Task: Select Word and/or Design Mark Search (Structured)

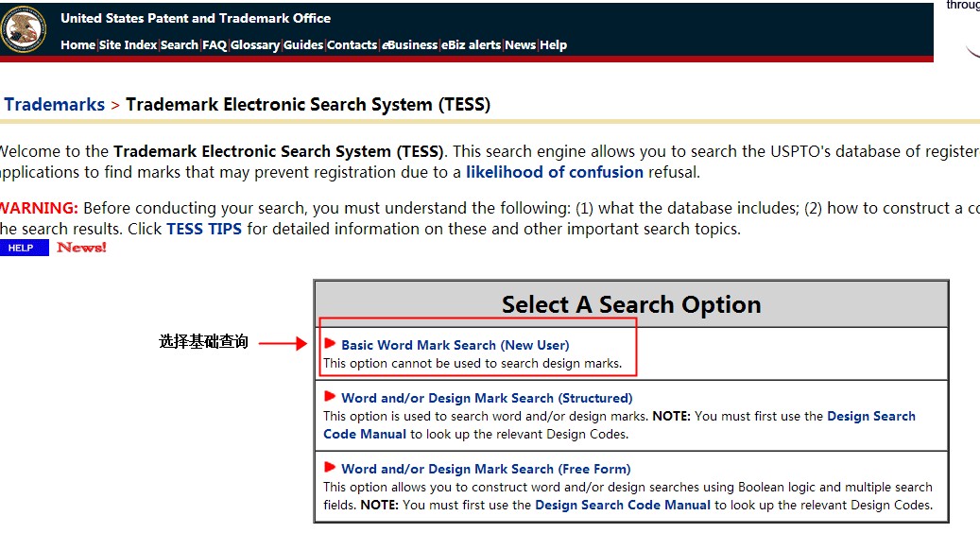Action: coord(487,398)
